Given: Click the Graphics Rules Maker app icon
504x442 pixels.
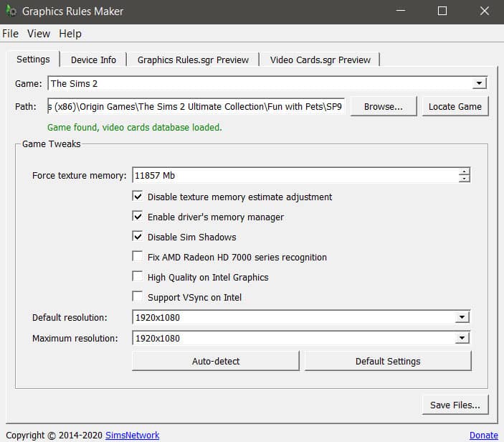Looking at the screenshot, I should tap(11, 11).
